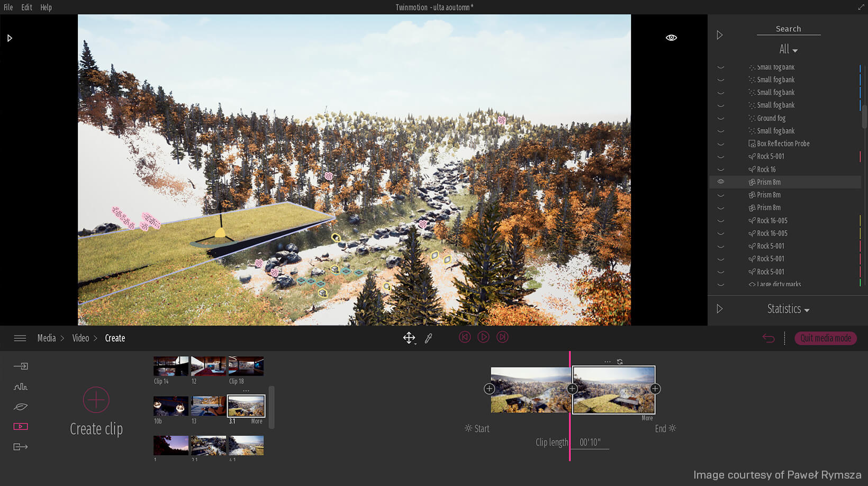Screen dimensions: 868x486
Task: Expand the left panel with the arrow
Action: coord(10,38)
